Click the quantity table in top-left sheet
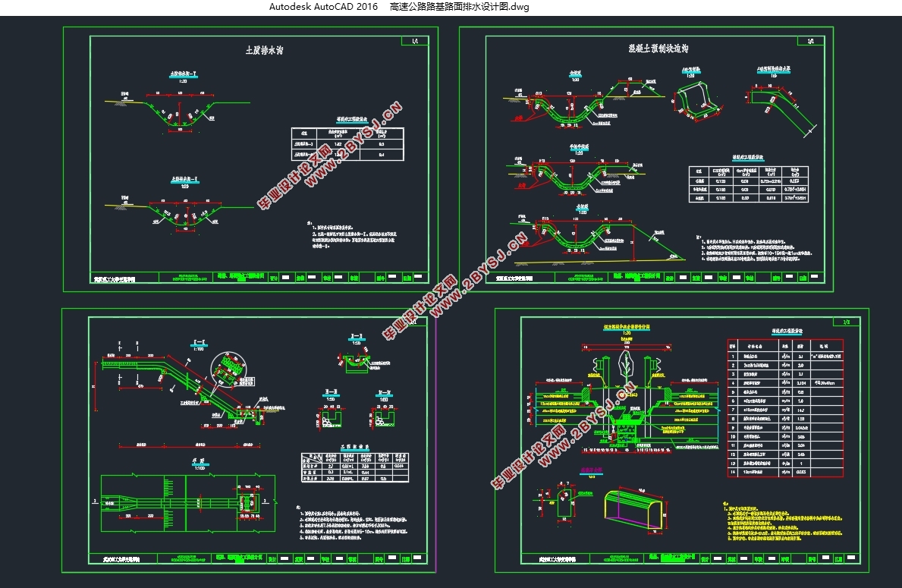Viewport: 902px width, 588px height. click(x=347, y=143)
